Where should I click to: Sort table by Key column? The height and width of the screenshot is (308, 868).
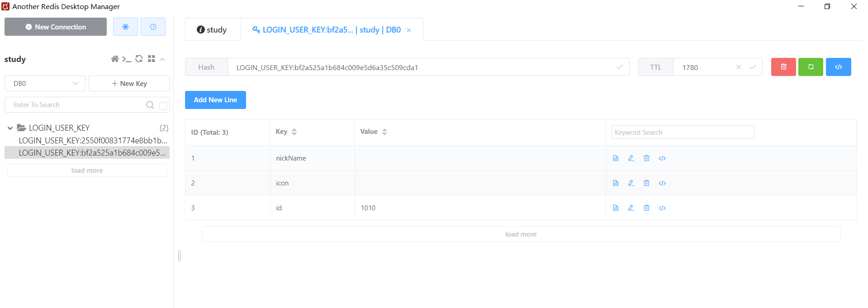(294, 132)
